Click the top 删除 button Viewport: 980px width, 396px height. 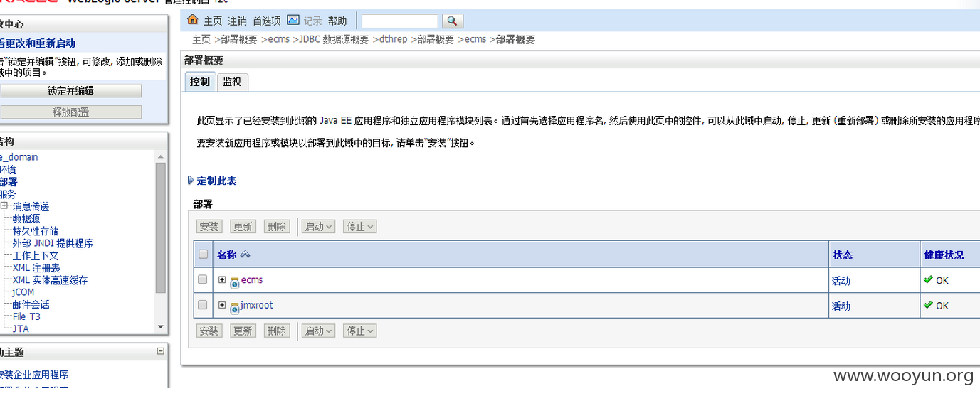[276, 227]
